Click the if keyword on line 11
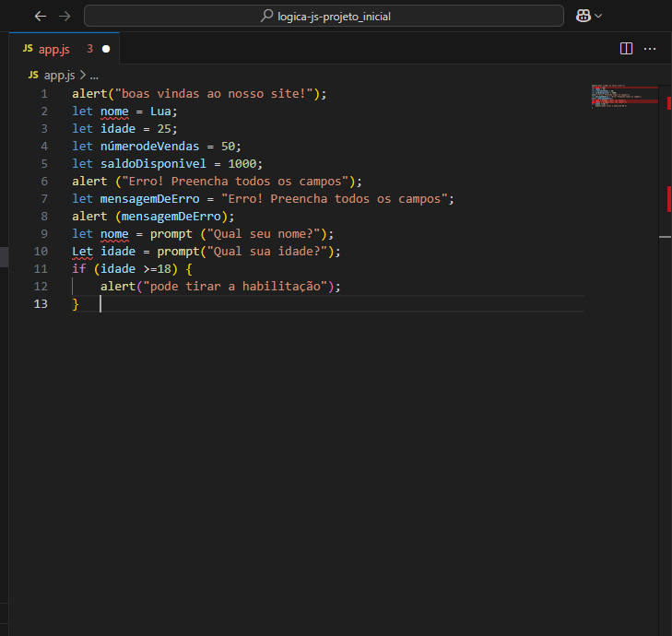This screenshot has width=672, height=636. (79, 269)
